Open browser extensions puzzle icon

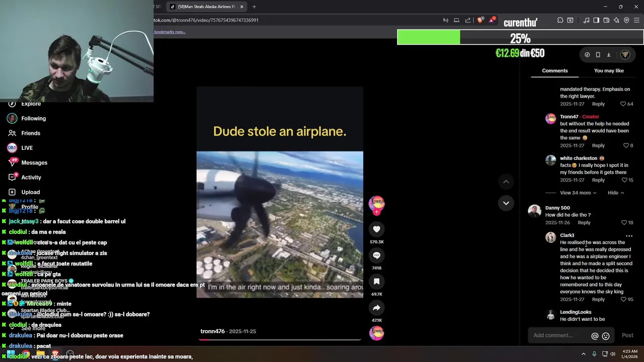coord(560,20)
